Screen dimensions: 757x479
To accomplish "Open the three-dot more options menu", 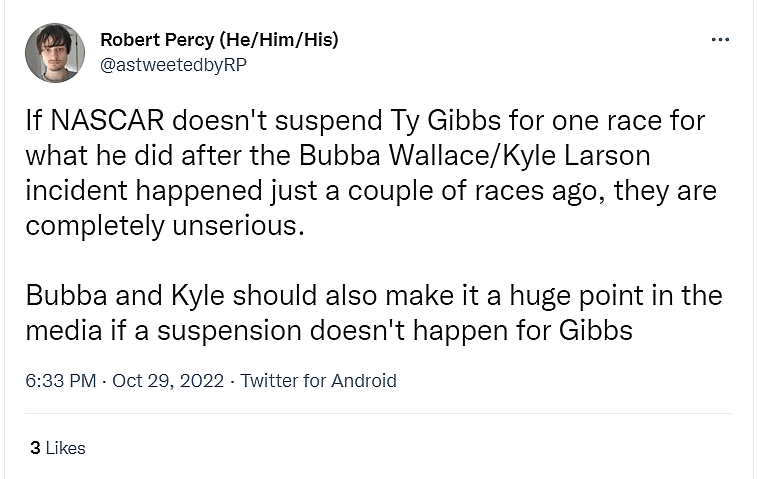I will pyautogui.click(x=720, y=40).
